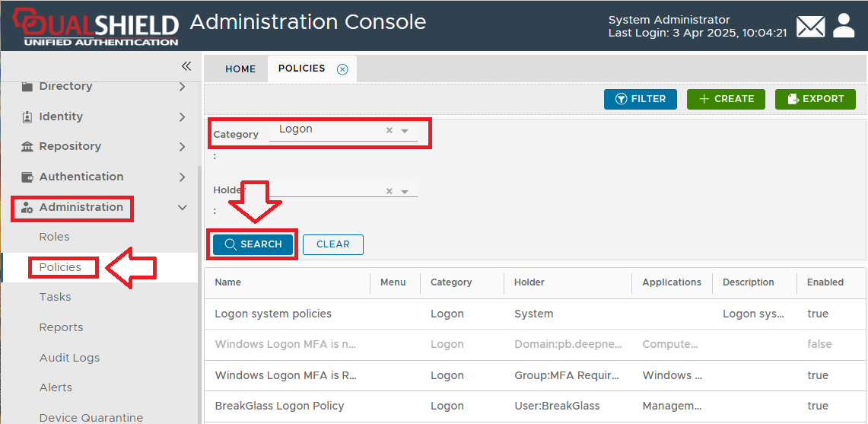Click the Create button
This screenshot has width=868, height=424.
tap(726, 99)
